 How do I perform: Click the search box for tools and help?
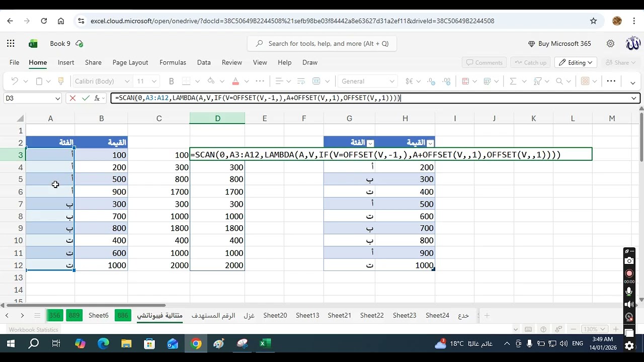322,44
